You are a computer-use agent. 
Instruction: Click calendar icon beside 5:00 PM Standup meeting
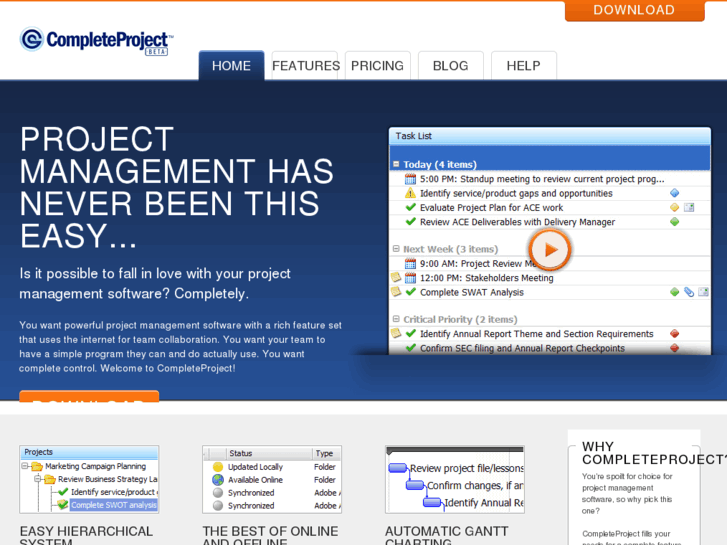pos(410,179)
